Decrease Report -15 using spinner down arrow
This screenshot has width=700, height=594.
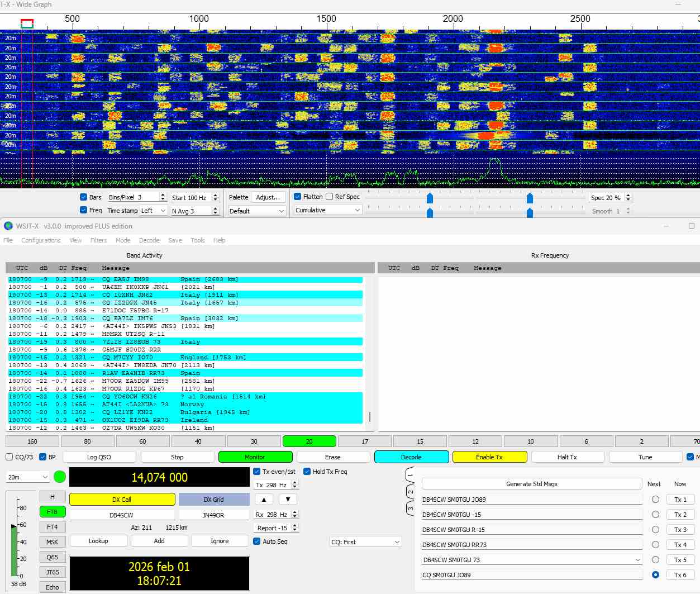click(295, 530)
